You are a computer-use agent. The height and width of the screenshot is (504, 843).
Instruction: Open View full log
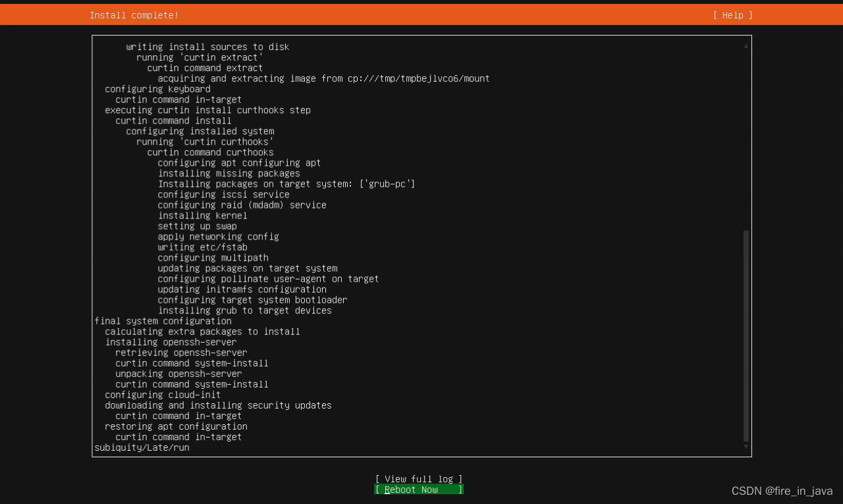(419, 479)
